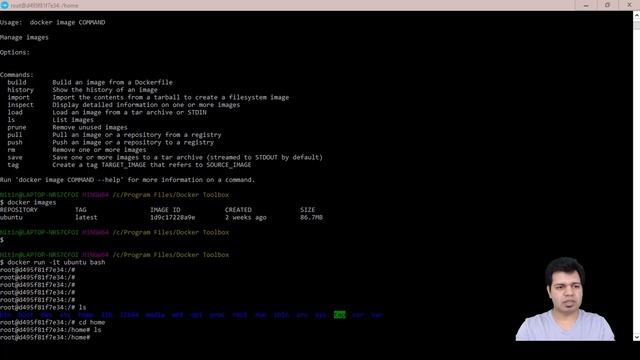The image size is (640, 360).
Task: Click the "inspect" command name
Action: [20, 105]
